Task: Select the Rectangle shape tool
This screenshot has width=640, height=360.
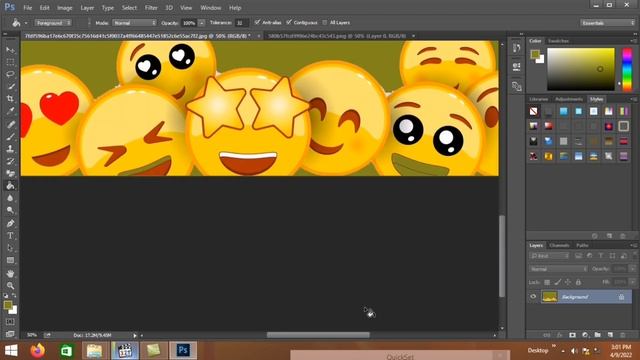Action: [10, 260]
